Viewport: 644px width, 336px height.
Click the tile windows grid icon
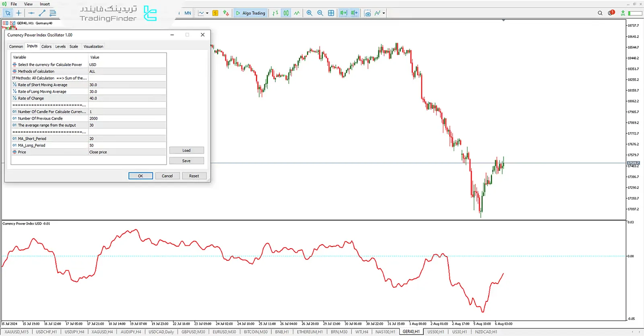(x=331, y=13)
